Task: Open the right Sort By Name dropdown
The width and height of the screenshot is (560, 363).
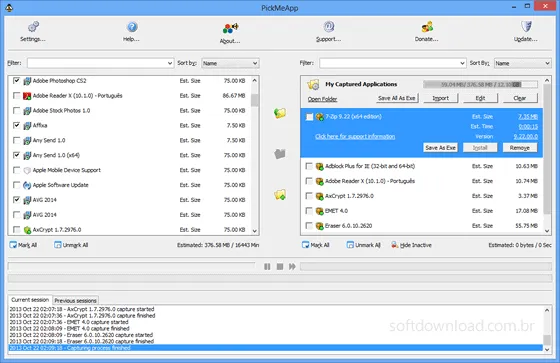Action: [x=522, y=63]
